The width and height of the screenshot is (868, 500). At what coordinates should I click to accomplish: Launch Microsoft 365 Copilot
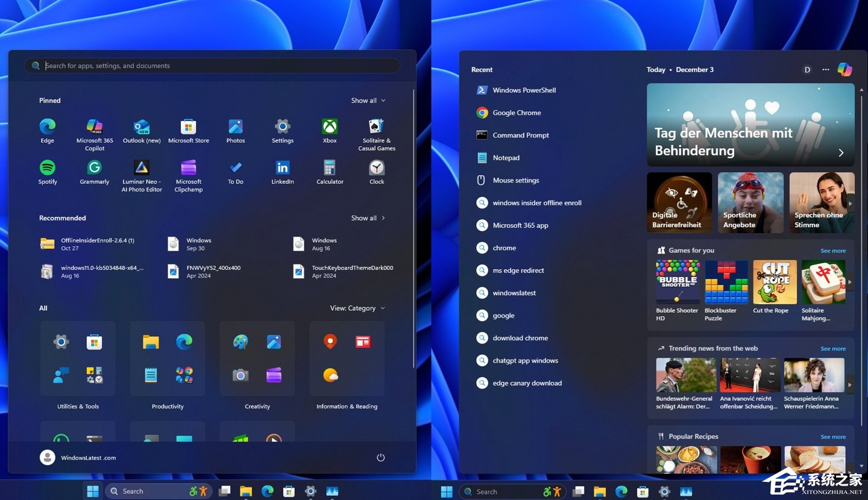(x=95, y=127)
